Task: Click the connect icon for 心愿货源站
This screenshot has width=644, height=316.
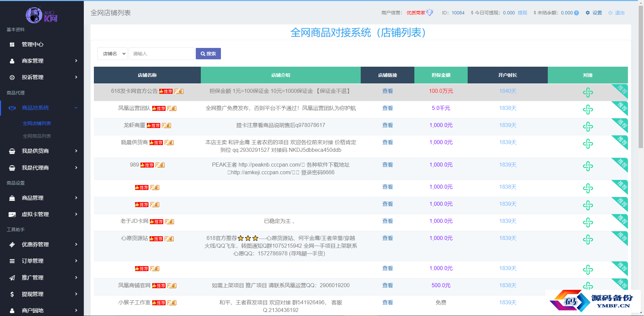Action: [x=588, y=240]
